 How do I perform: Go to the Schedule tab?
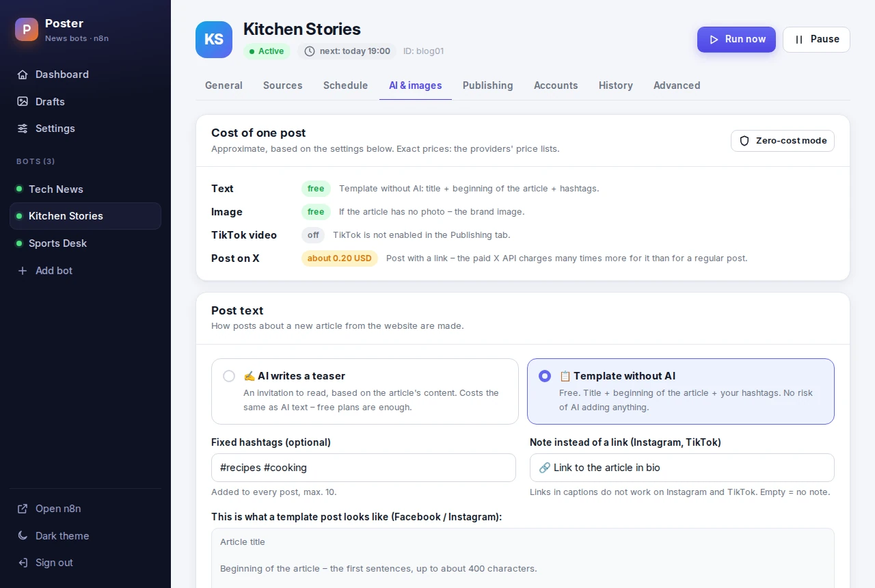point(345,85)
